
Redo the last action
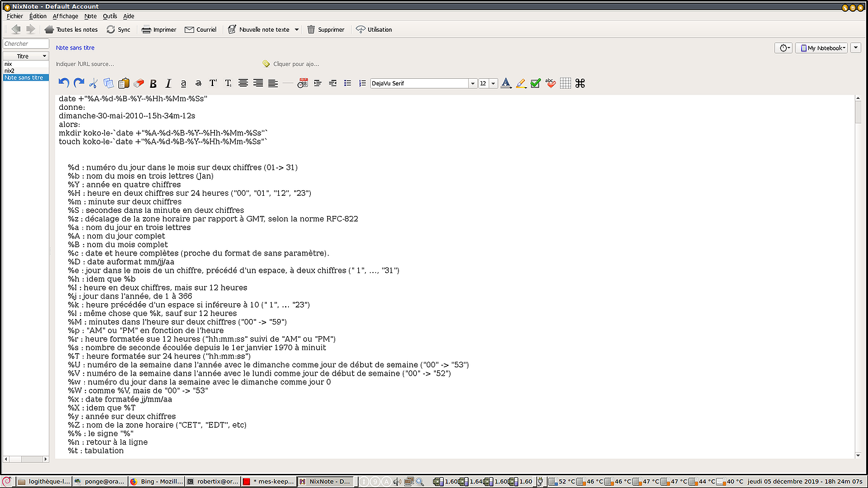(79, 83)
